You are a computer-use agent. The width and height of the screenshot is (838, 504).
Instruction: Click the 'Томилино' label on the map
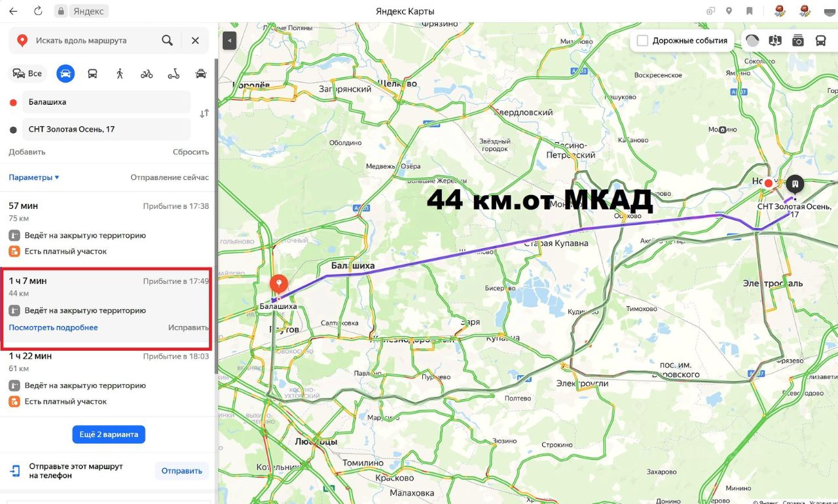tap(363, 463)
